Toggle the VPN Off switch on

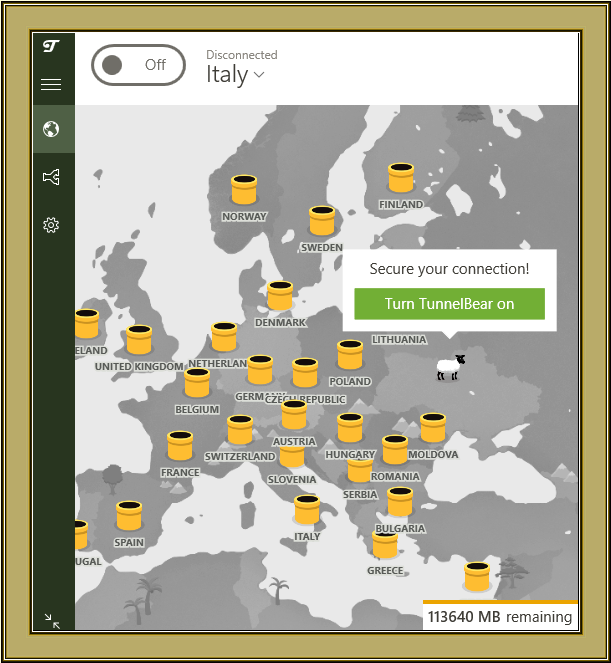click(x=138, y=65)
